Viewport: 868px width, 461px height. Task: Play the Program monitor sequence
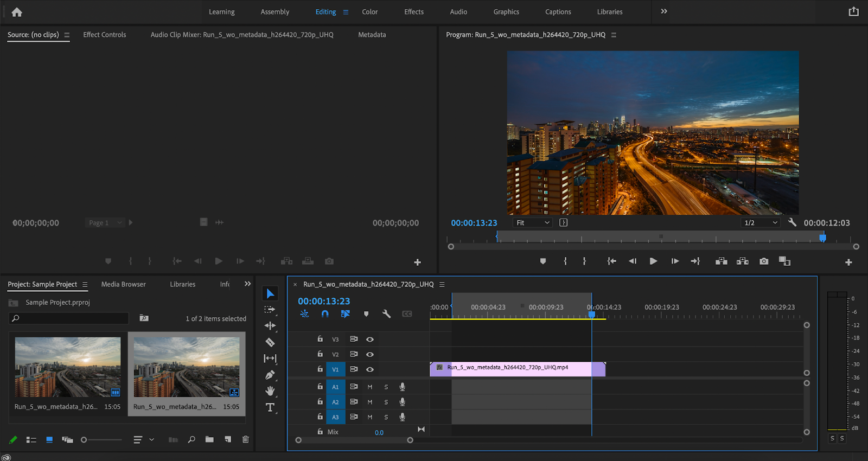click(x=653, y=261)
